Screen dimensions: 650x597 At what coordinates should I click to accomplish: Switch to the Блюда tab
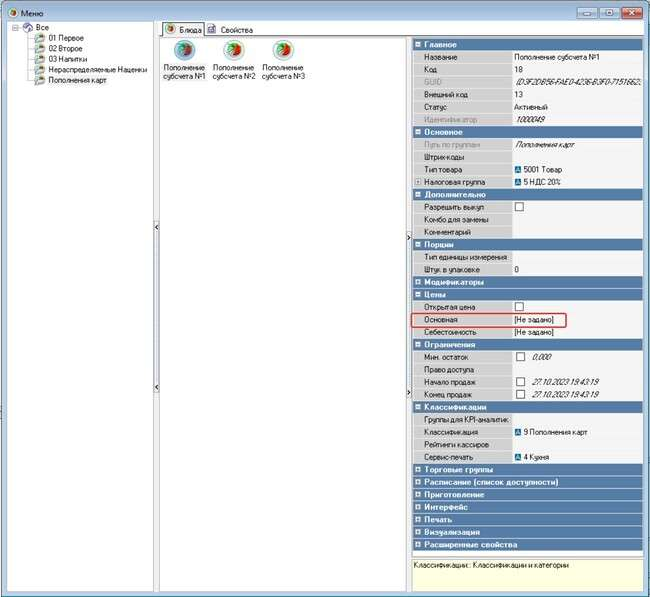(184, 29)
